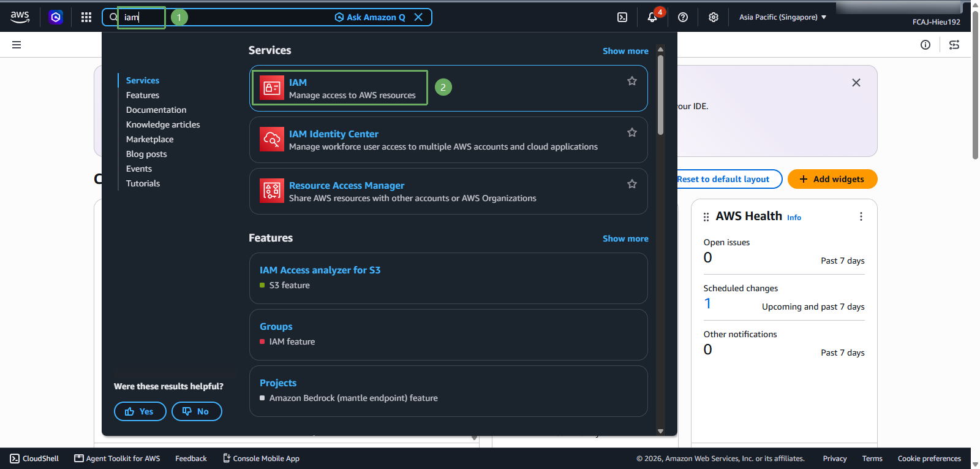Screen dimensions: 980x469
Task: Click the search results panel scrollbar
Action: (x=660, y=94)
